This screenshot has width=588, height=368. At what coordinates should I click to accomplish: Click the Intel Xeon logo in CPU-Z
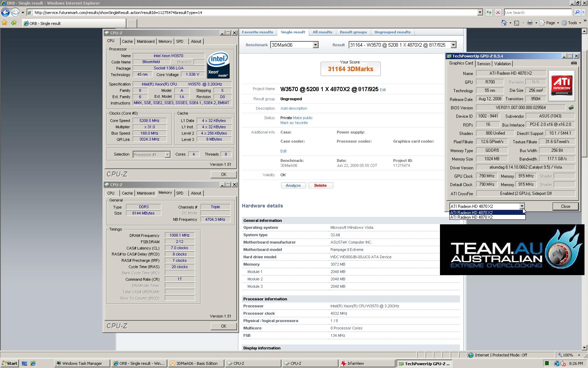coord(218,65)
